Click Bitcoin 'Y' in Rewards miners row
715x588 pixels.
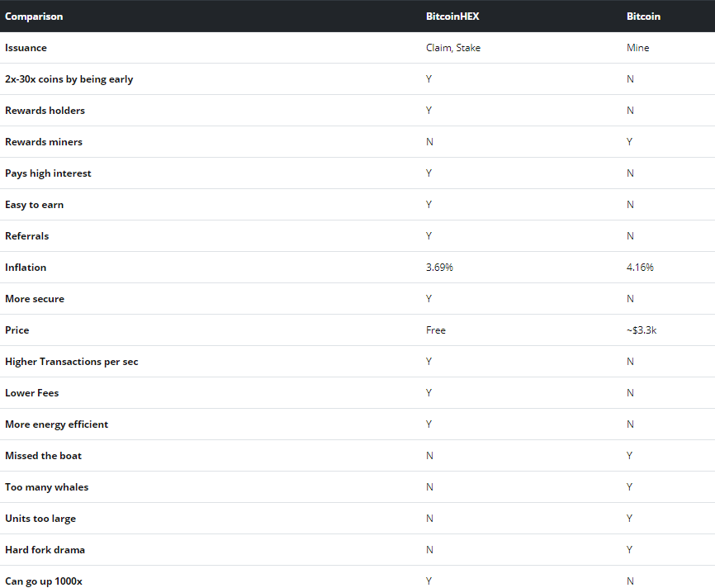(629, 142)
